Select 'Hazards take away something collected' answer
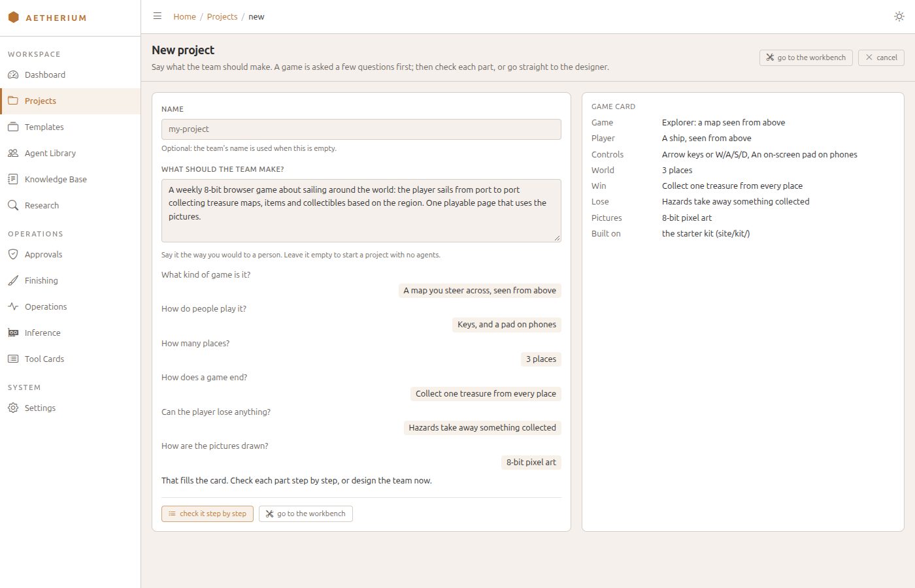Viewport: 915px width, 588px height. point(482,428)
